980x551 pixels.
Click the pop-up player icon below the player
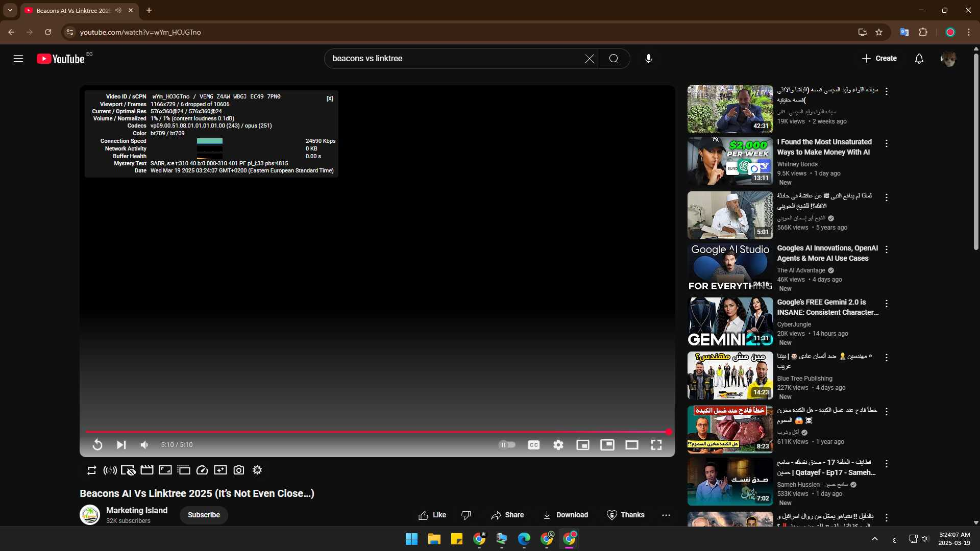pos(184,470)
